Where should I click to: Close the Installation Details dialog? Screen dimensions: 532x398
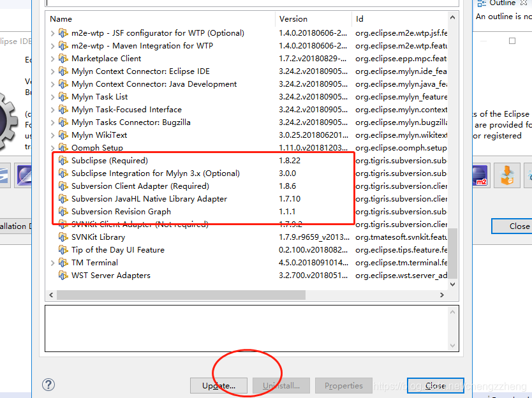tap(436, 386)
